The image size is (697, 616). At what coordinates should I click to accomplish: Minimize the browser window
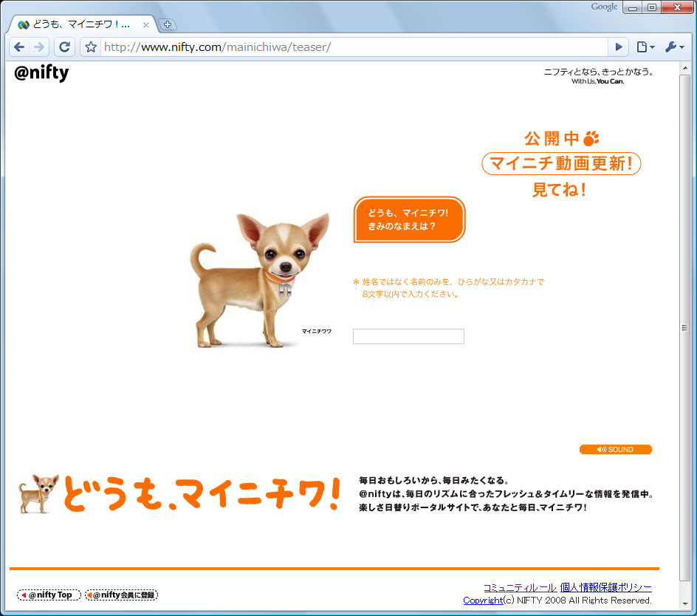(x=633, y=7)
